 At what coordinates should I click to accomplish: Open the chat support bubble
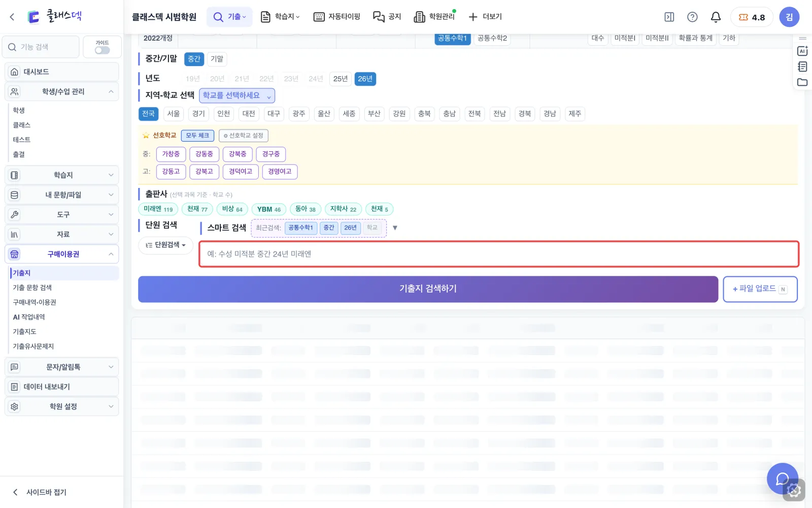pos(783,479)
